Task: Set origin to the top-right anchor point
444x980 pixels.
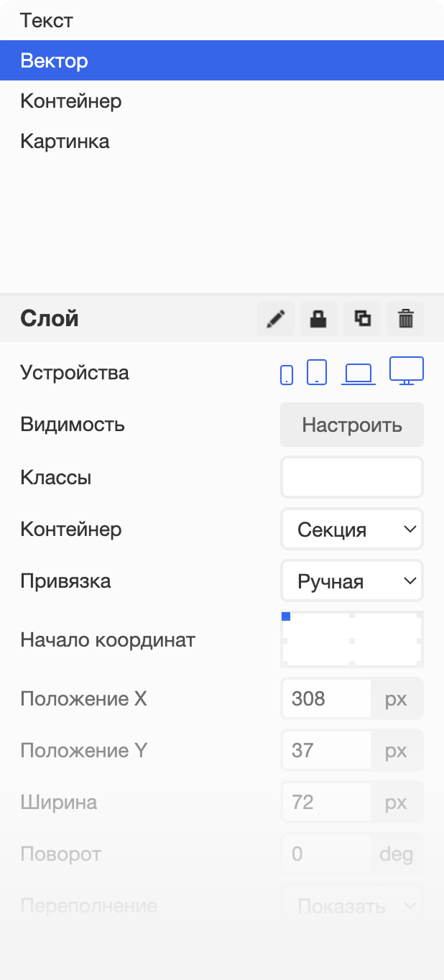Action: coord(419,616)
